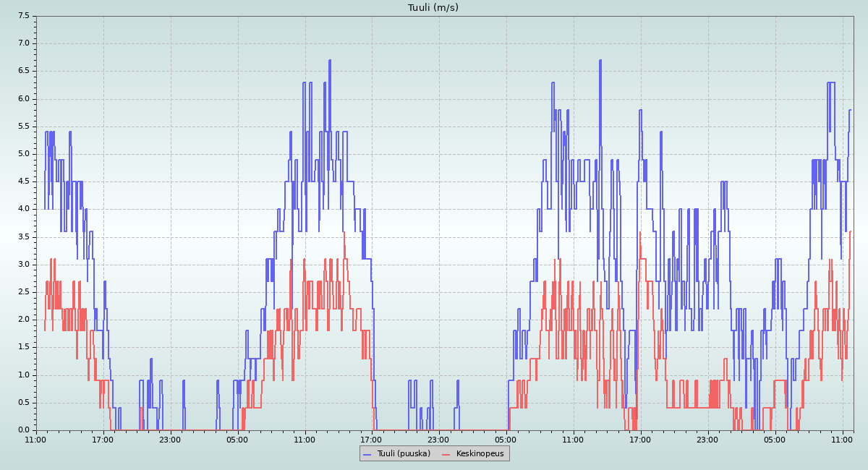Click the red line swatch in legend
868x470 pixels.
(x=446, y=453)
